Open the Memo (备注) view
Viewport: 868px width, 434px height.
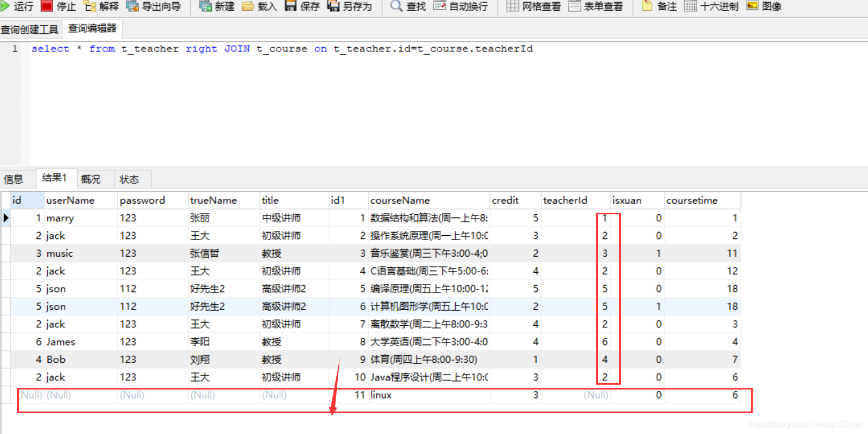pyautogui.click(x=659, y=6)
